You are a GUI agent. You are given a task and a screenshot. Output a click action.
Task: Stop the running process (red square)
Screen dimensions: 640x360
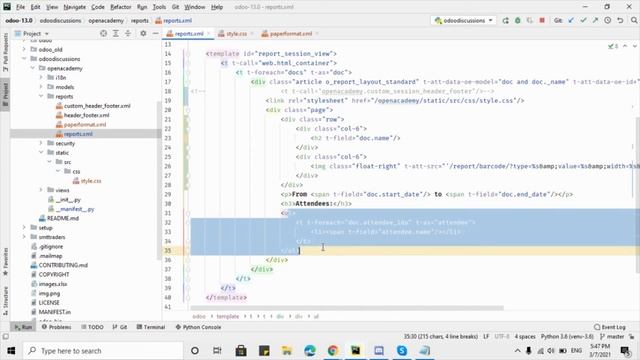[x=542, y=20]
